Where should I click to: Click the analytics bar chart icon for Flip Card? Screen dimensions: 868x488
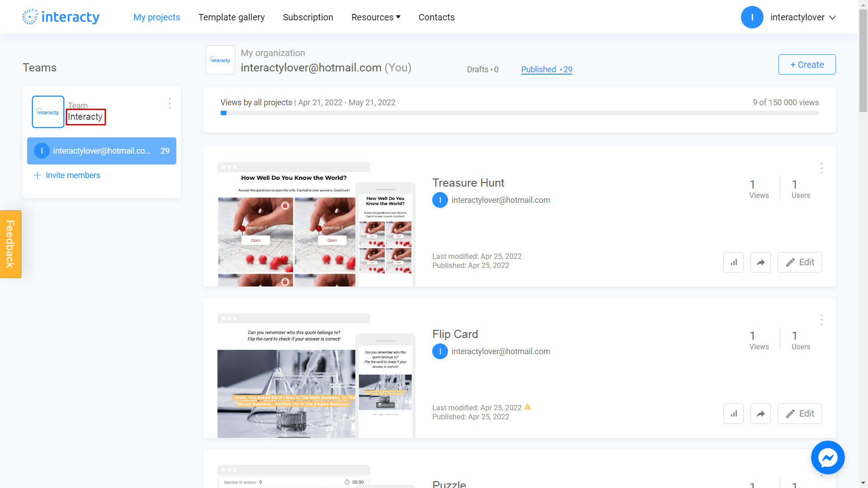pos(735,413)
